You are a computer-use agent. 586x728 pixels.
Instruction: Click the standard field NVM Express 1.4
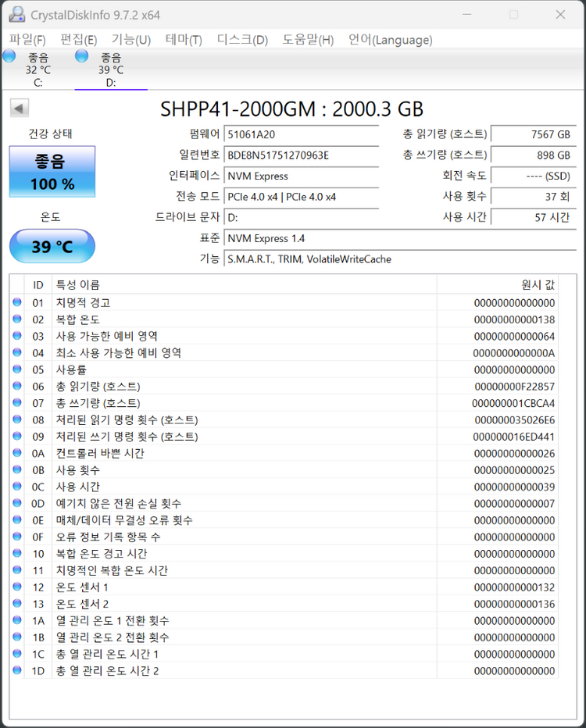tap(400, 239)
